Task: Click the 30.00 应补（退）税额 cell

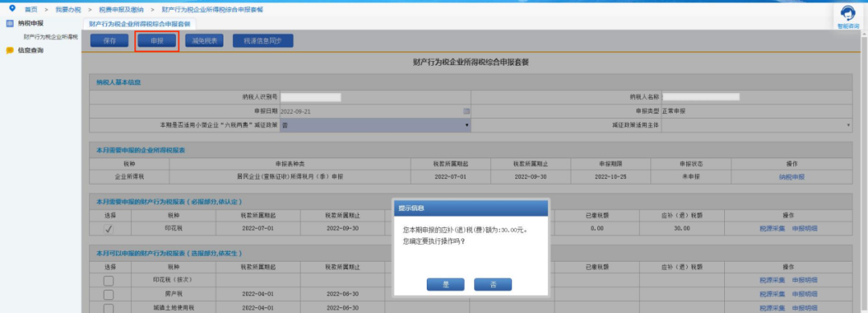Action: (682, 229)
